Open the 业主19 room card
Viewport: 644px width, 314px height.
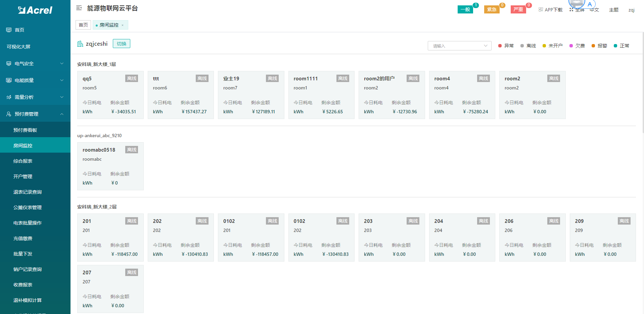click(x=251, y=95)
